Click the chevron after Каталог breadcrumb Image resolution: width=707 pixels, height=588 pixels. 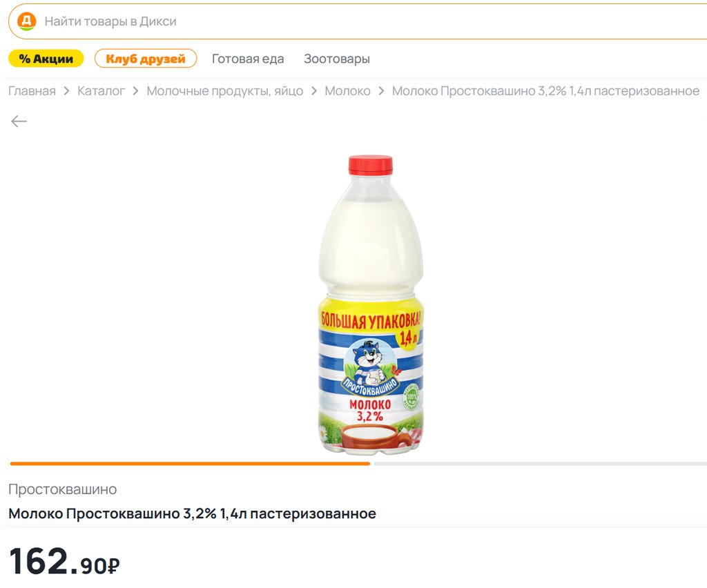(x=136, y=91)
